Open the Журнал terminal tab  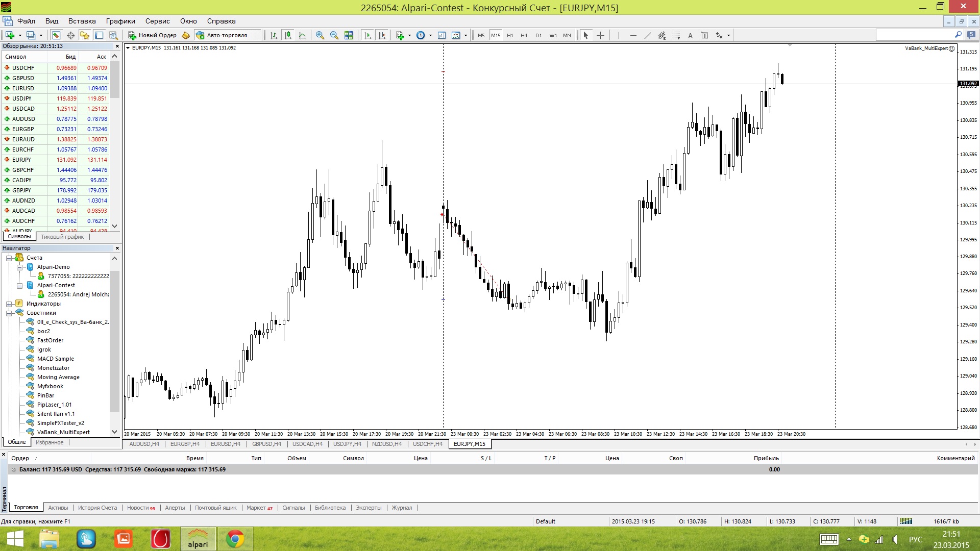point(402,508)
